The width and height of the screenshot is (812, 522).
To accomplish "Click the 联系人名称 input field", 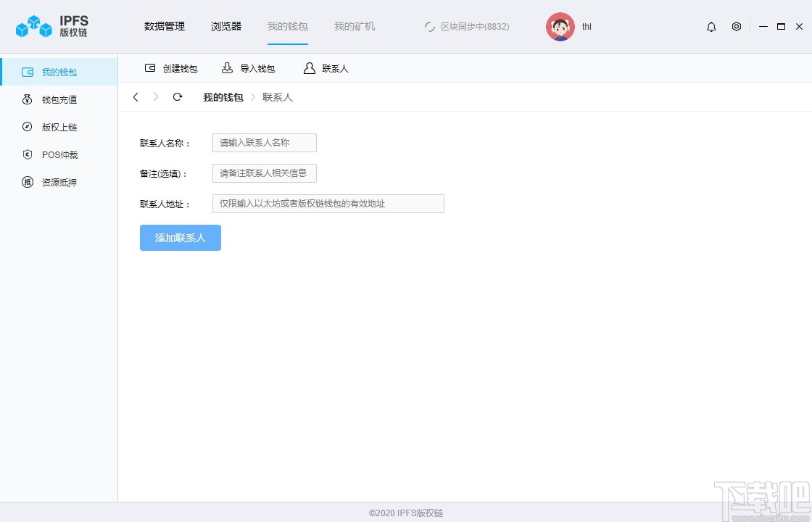I will [x=263, y=143].
